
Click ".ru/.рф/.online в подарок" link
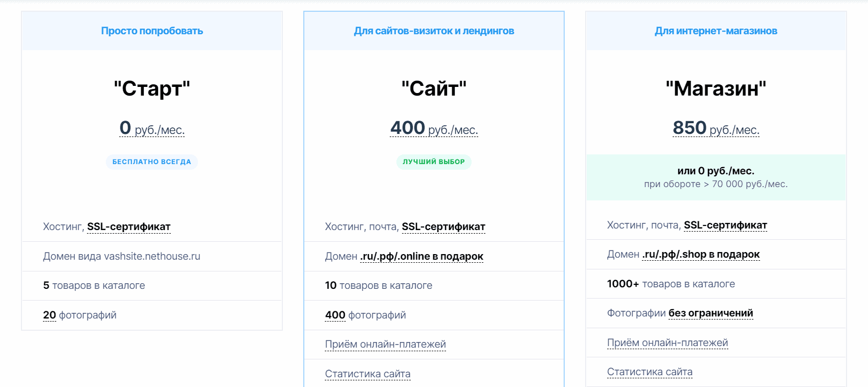tap(421, 256)
